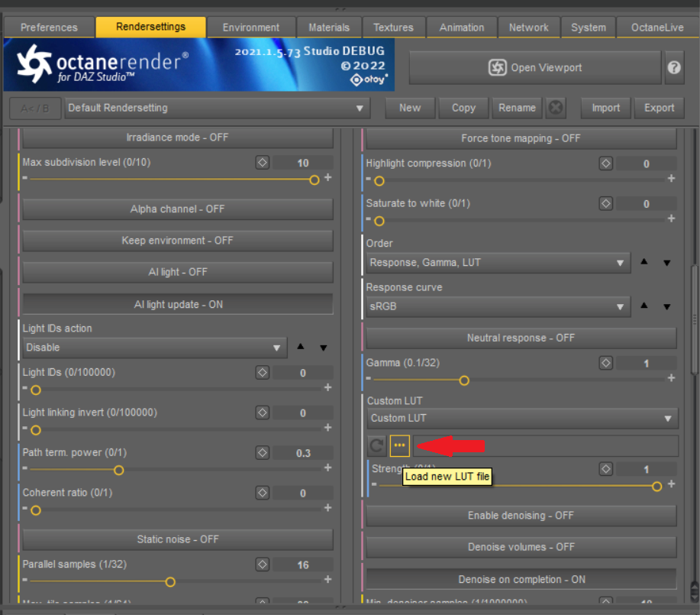The image size is (700, 615).
Task: Click diamond icon for Parallel samples
Action: click(x=263, y=565)
